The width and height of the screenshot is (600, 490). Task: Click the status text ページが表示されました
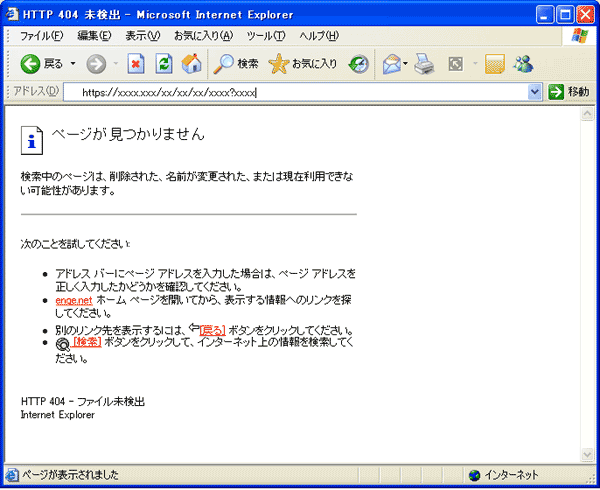[x=70, y=475]
